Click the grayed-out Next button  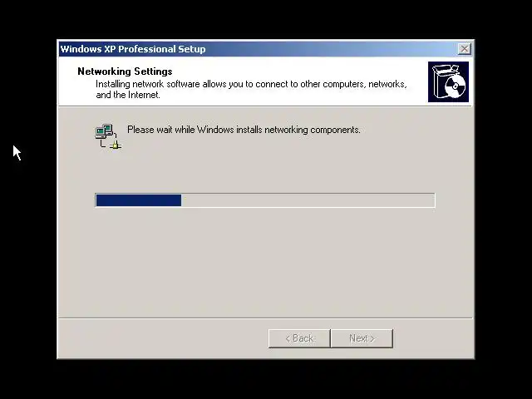point(362,338)
